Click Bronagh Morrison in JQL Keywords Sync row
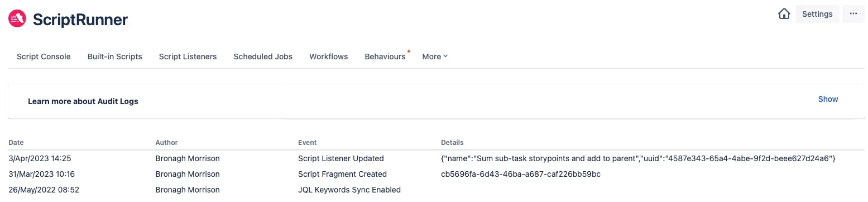Viewport: 868px width, 202px height. [188, 190]
